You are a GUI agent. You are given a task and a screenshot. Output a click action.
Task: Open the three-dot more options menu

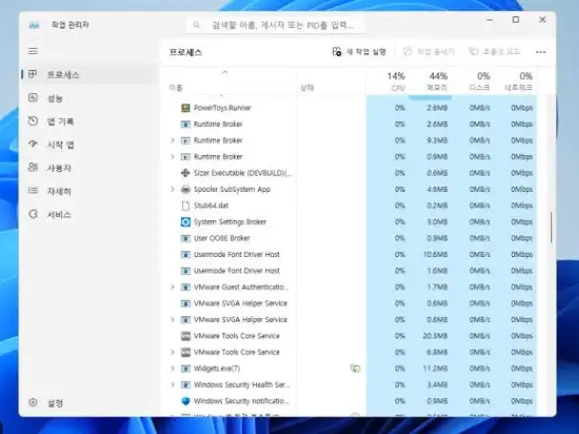point(541,52)
